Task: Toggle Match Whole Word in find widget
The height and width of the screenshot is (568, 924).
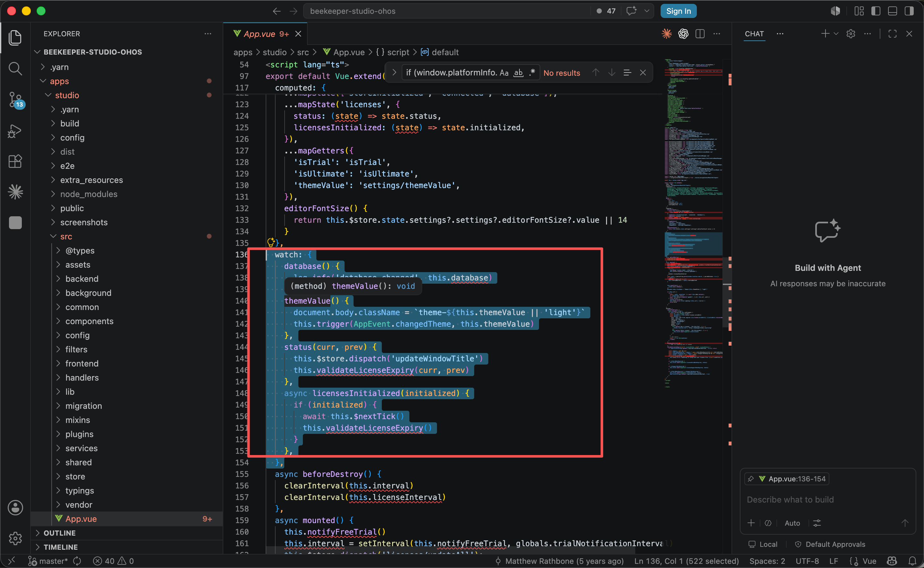Action: pyautogui.click(x=518, y=73)
